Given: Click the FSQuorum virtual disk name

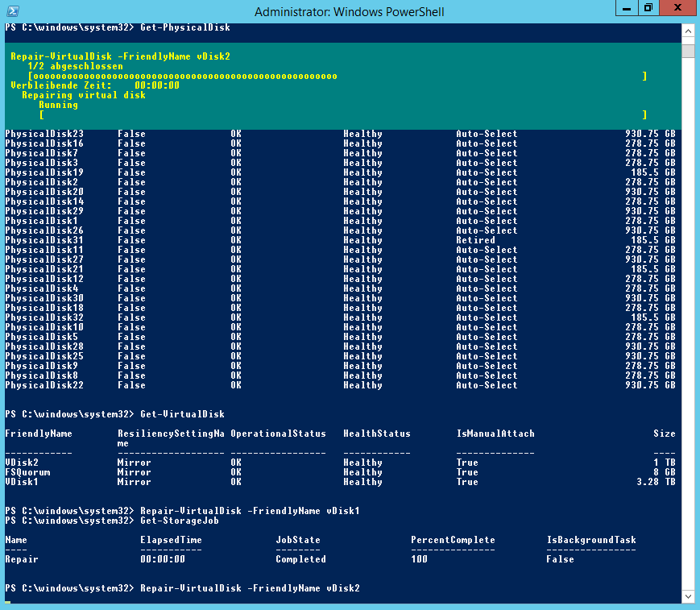Looking at the screenshot, I should (27, 472).
